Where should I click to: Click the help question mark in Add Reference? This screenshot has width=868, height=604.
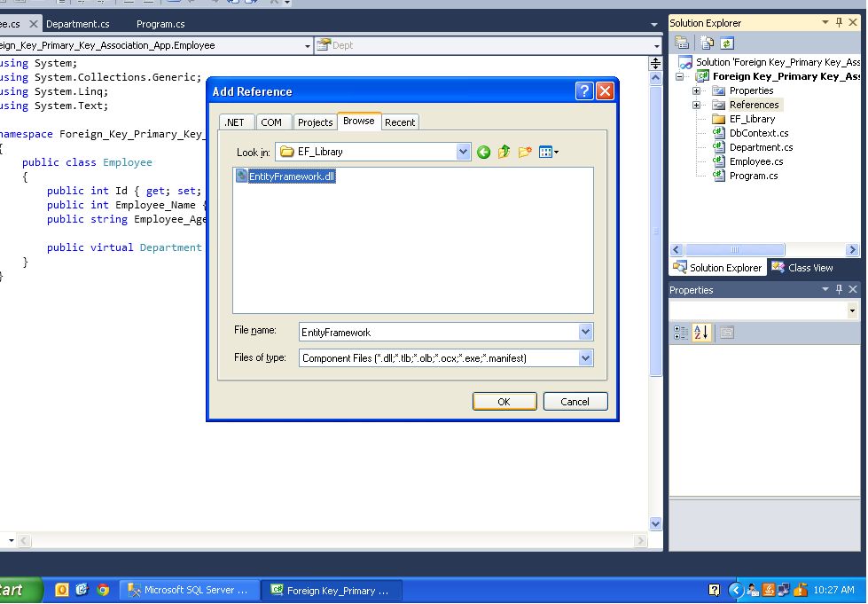[584, 90]
